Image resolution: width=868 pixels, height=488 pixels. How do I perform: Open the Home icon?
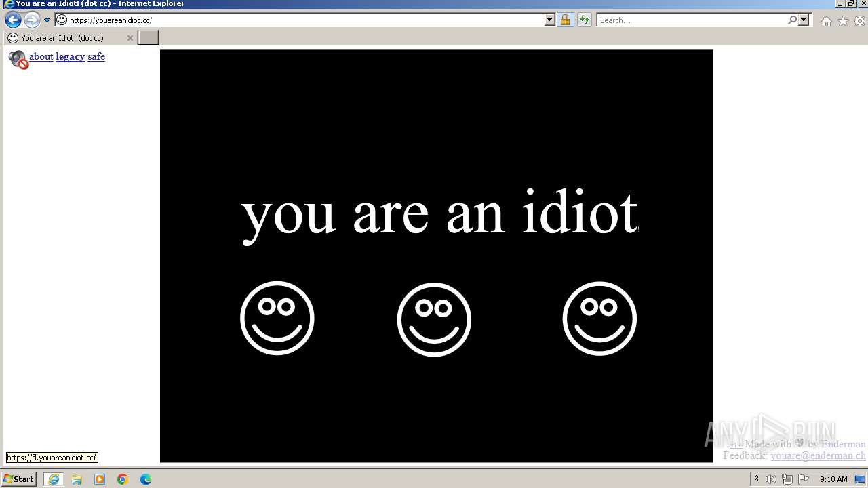(x=826, y=21)
